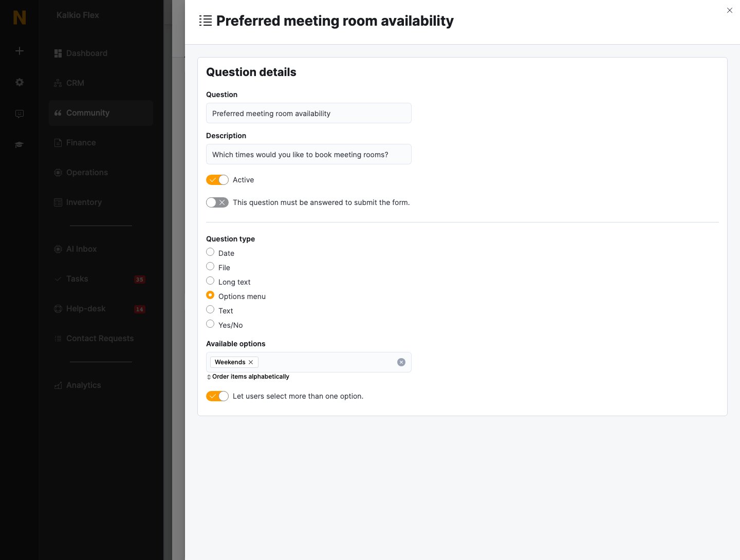Click the Inventory table icon

[x=58, y=202]
